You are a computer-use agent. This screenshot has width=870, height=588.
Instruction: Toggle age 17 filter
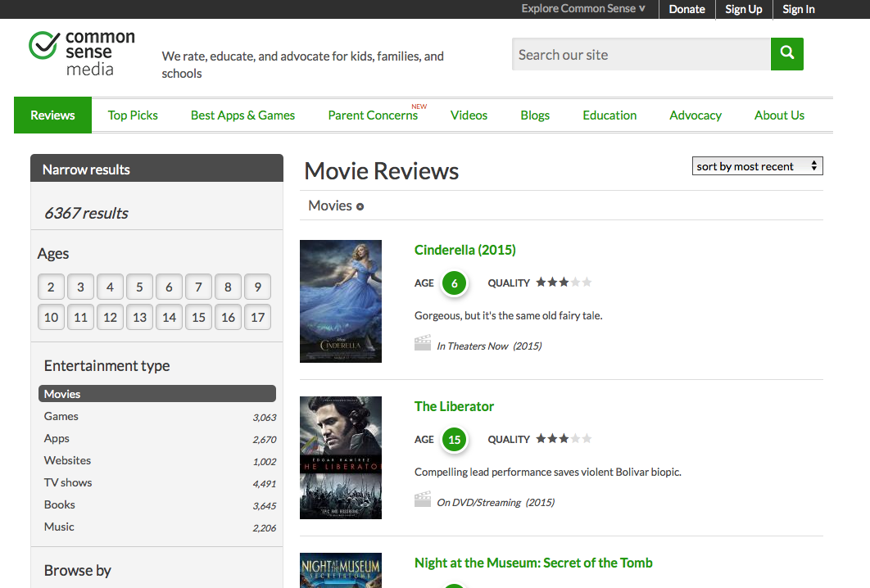pos(257,317)
